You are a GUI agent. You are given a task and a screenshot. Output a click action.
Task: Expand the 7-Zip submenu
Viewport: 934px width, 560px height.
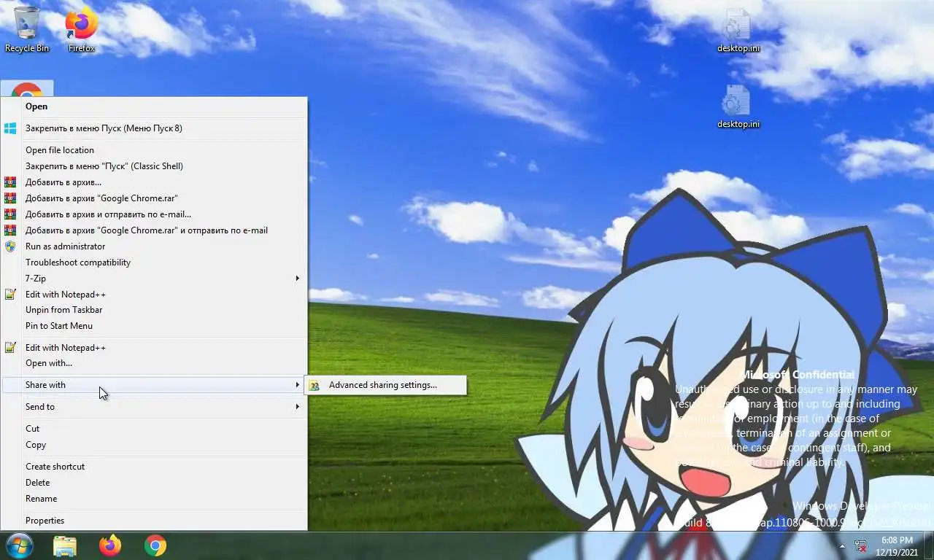(x=155, y=279)
